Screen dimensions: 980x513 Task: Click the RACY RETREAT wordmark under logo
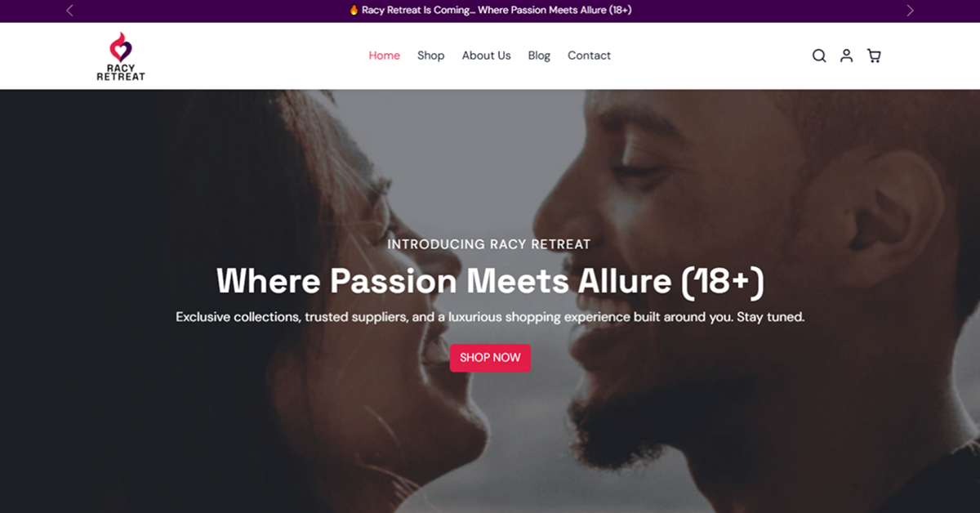pos(121,72)
